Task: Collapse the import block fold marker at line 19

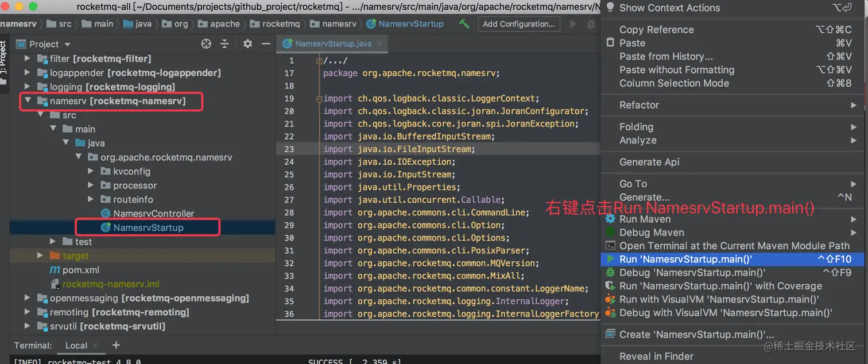Action: pyautogui.click(x=319, y=98)
